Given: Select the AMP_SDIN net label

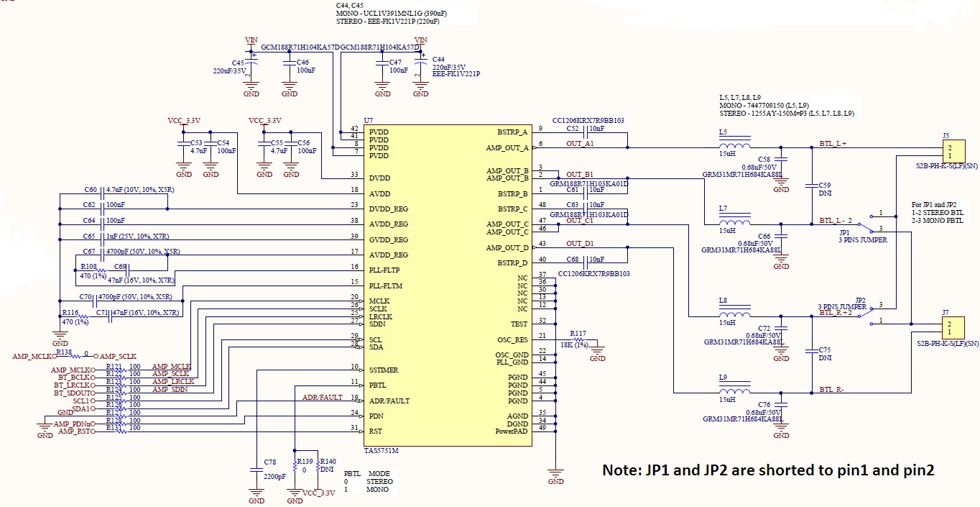Looking at the screenshot, I should click(170, 389).
